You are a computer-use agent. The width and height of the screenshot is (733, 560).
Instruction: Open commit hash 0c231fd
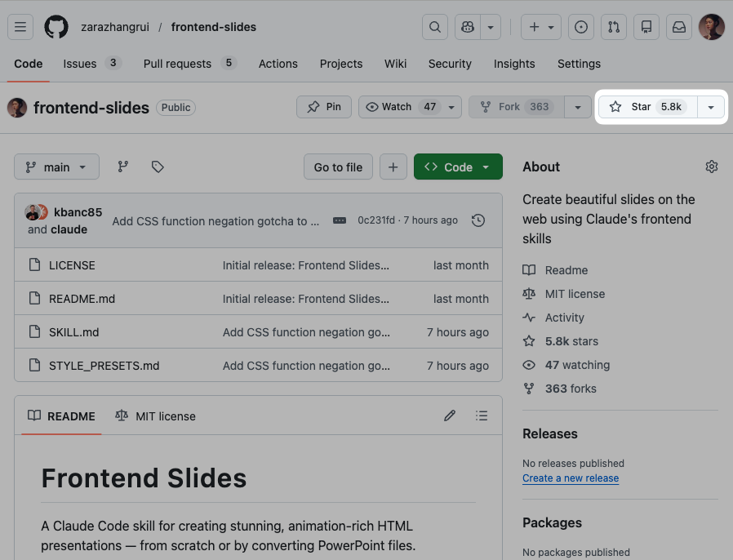[x=375, y=220]
